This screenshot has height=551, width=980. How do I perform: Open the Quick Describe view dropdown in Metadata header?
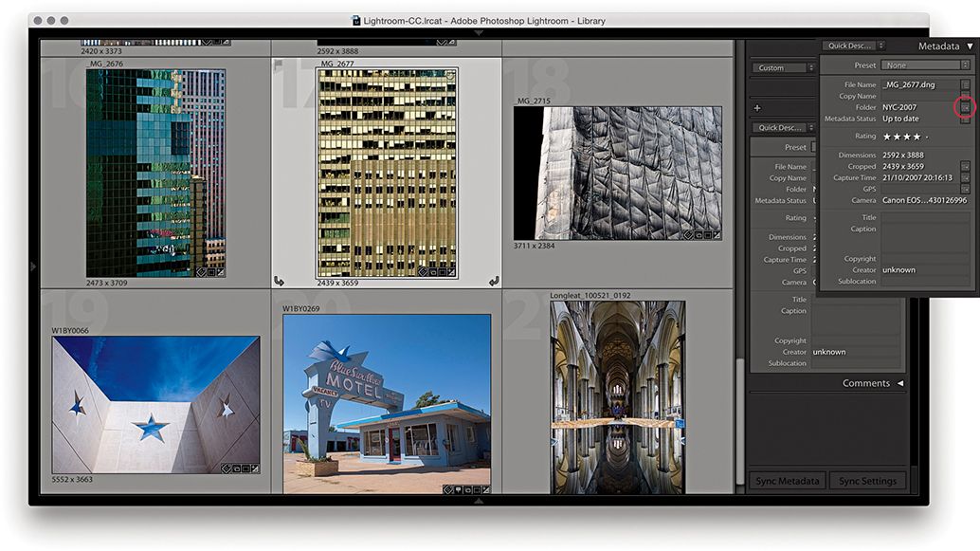click(x=853, y=46)
